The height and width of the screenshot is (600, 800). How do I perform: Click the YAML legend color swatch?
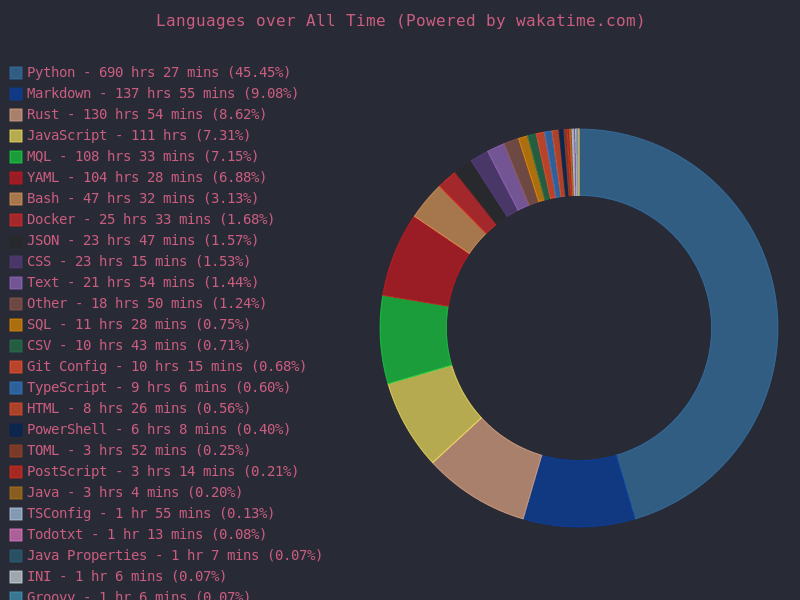(x=16, y=178)
